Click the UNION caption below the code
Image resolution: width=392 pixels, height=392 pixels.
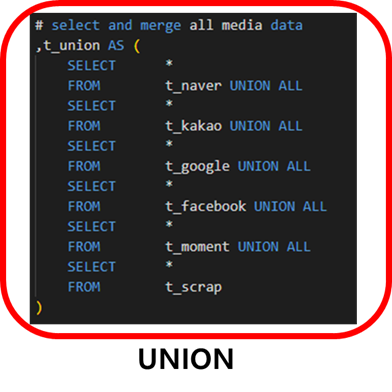(x=186, y=359)
